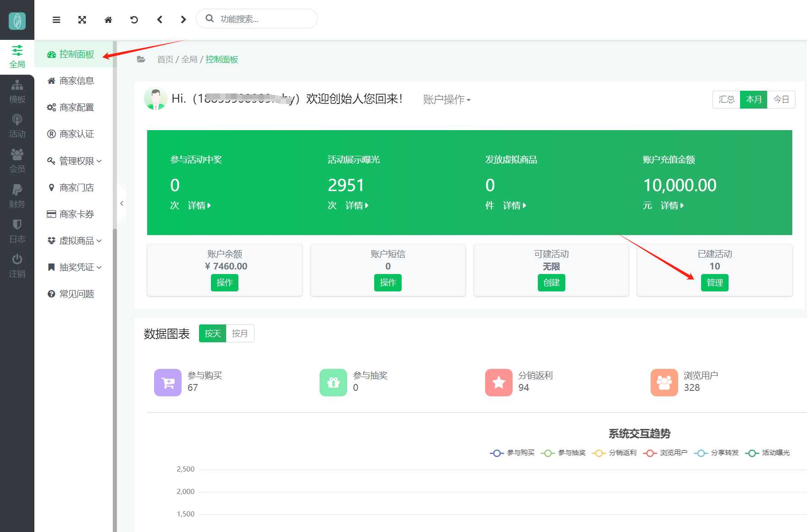Expand 抽奖凭证 submenu
807x532 pixels.
(x=73, y=267)
